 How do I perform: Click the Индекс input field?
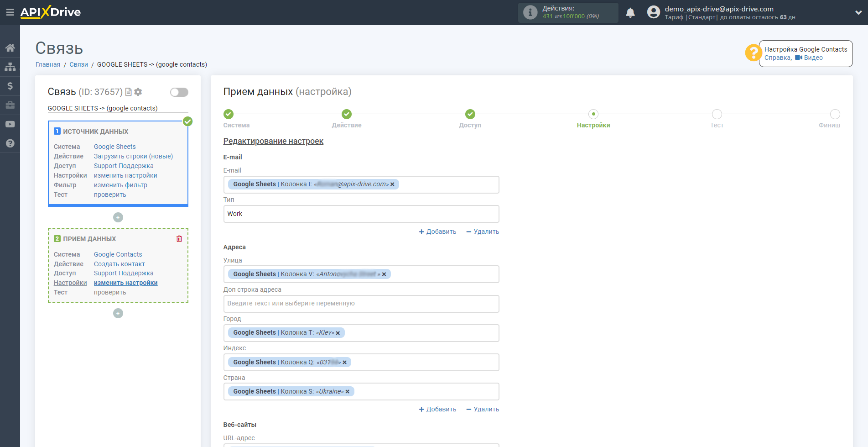tap(361, 363)
